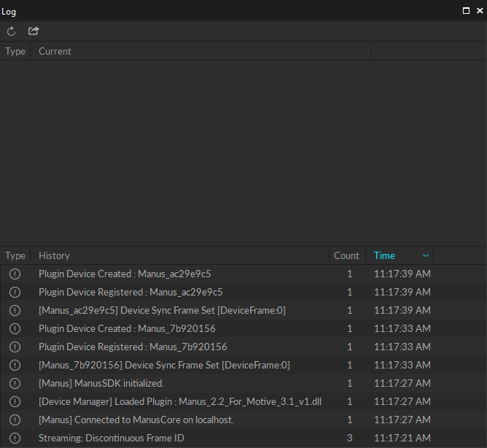Click info icon beside ManusSDK initialized entry
The height and width of the screenshot is (448, 487).
(x=15, y=384)
